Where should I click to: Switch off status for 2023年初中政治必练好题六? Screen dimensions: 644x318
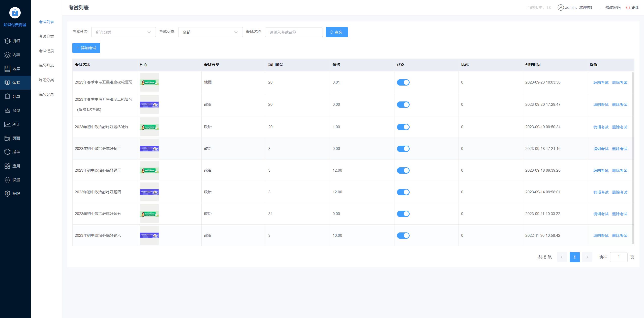pos(403,235)
